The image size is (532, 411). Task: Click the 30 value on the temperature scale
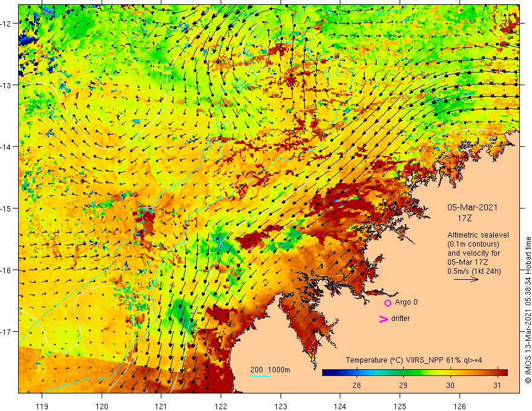click(x=450, y=385)
